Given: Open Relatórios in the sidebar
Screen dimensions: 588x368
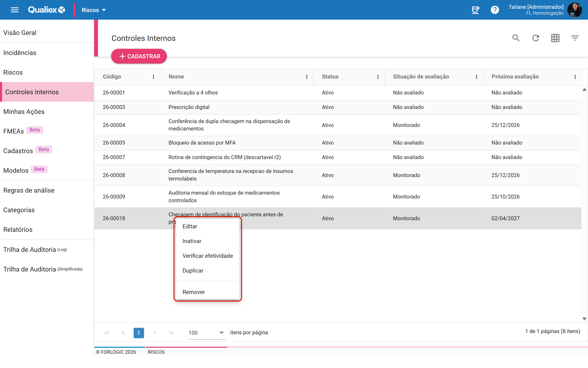Looking at the screenshot, I should [47, 229].
